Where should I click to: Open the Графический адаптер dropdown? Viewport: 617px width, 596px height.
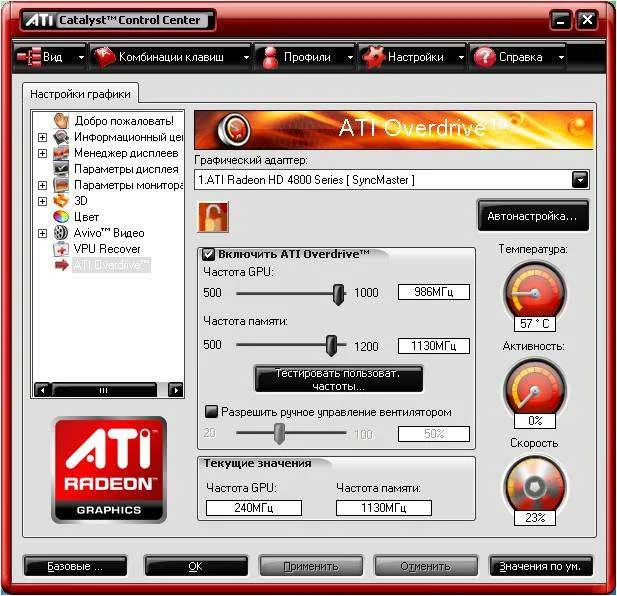pos(580,180)
